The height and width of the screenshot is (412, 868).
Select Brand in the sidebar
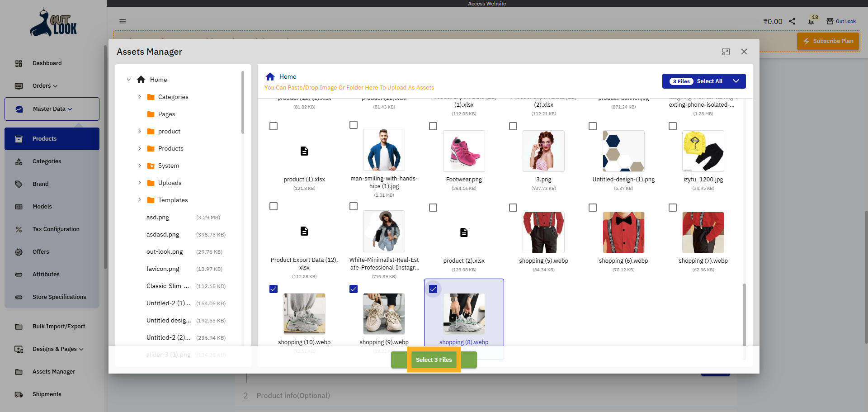click(x=40, y=184)
